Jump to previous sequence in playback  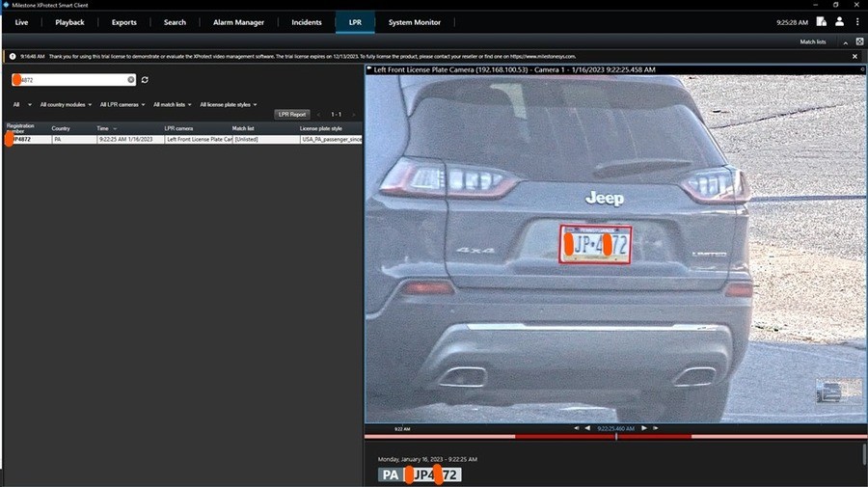coord(577,428)
